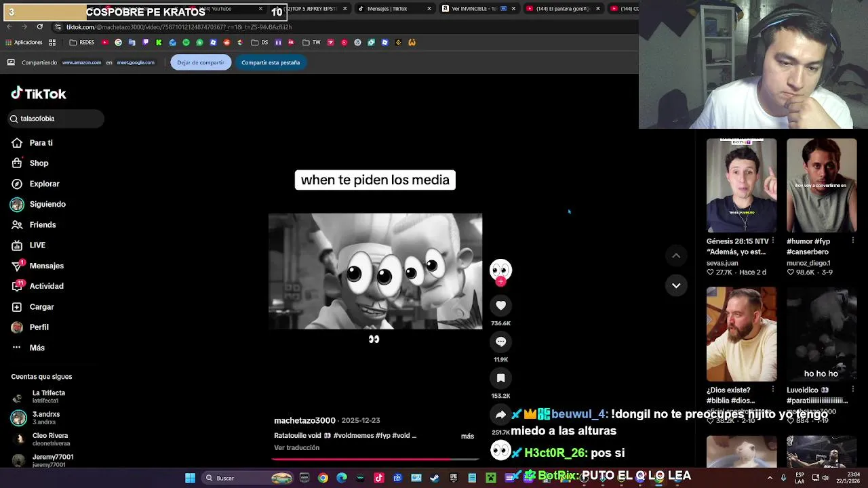Open DS bookmarks folder
Screen dimensions: 868x488
pos(260,42)
